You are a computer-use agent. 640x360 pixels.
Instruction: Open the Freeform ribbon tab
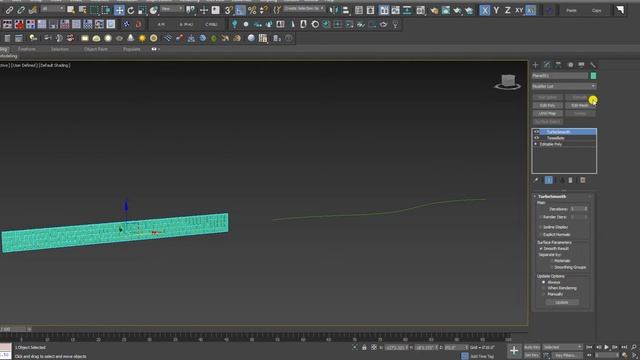(x=27, y=49)
